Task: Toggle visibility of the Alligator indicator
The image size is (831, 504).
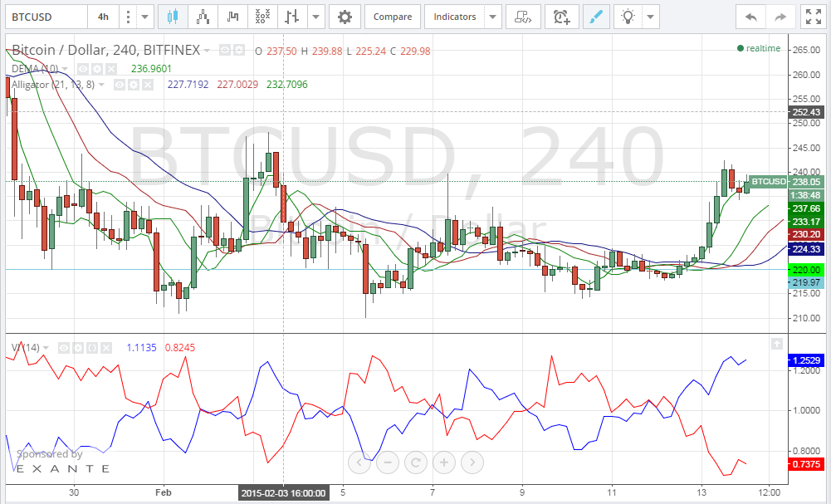Action: (x=120, y=85)
